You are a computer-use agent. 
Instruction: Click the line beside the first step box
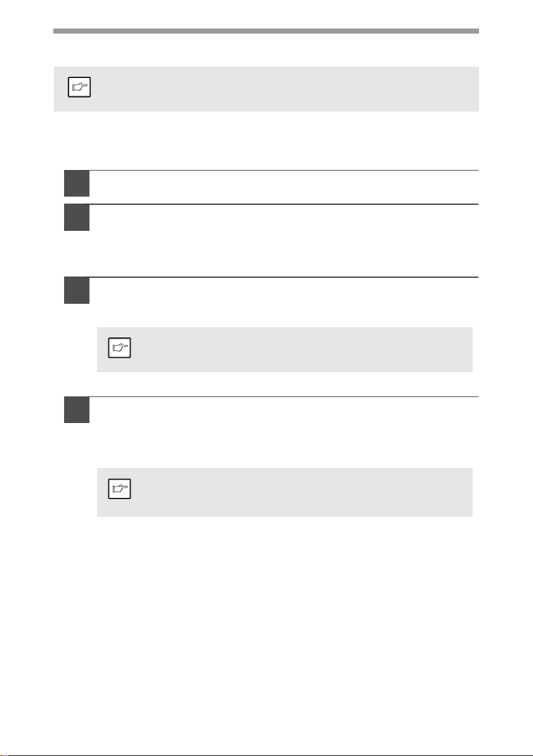click(284, 170)
